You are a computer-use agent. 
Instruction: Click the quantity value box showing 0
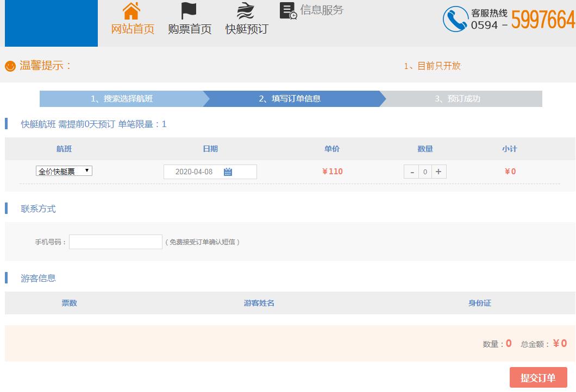(x=425, y=172)
